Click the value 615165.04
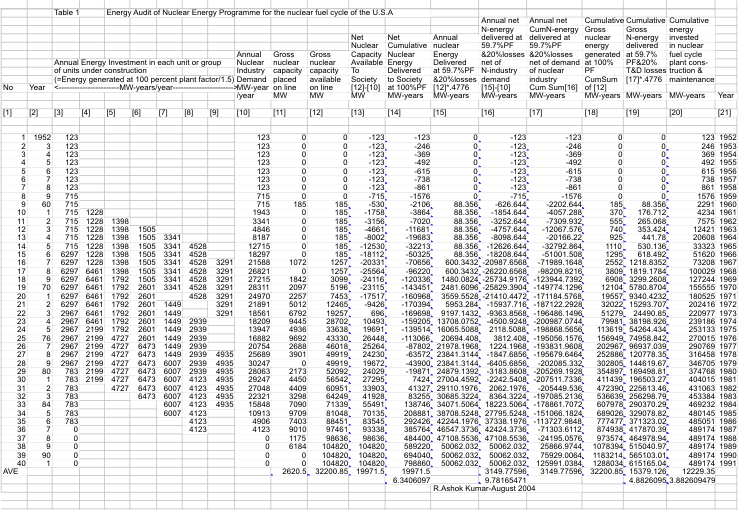 coord(646,463)
